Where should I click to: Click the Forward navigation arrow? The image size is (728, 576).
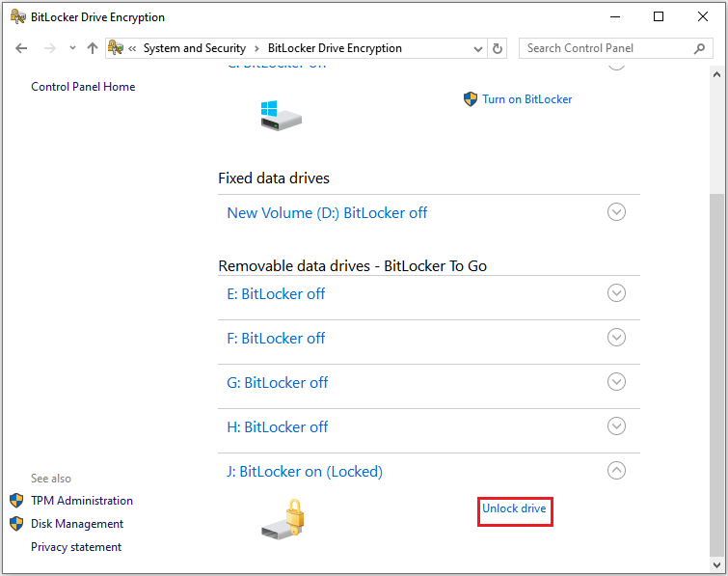(50, 48)
